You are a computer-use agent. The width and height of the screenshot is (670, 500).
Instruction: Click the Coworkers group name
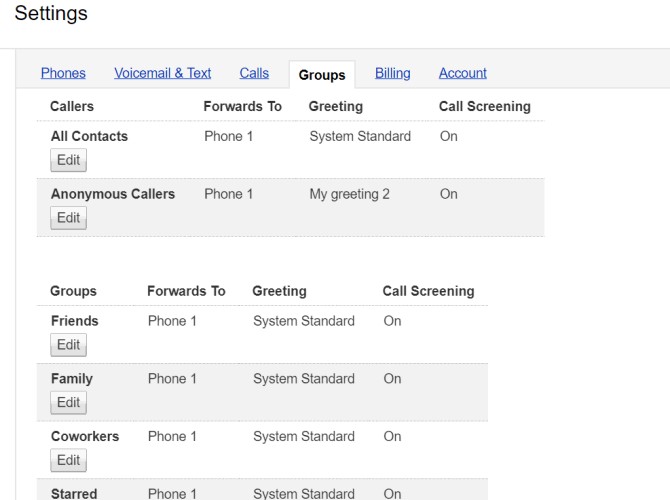click(x=85, y=436)
